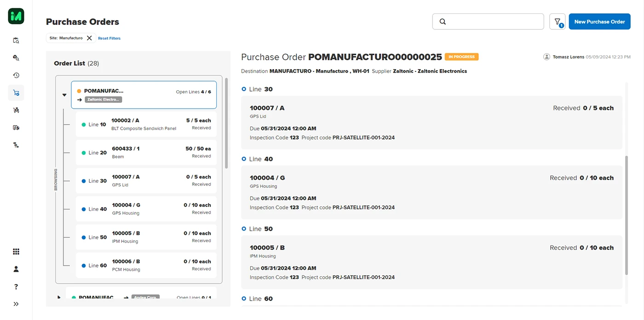The image size is (644, 320).
Task: Select Line 20 Beam in order list
Action: click(146, 152)
